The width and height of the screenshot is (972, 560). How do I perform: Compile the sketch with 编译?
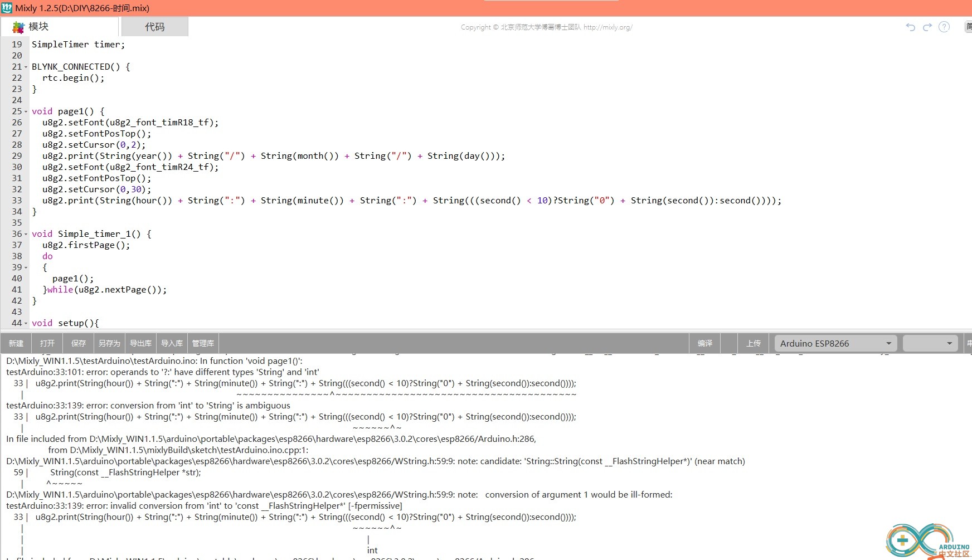[705, 343]
